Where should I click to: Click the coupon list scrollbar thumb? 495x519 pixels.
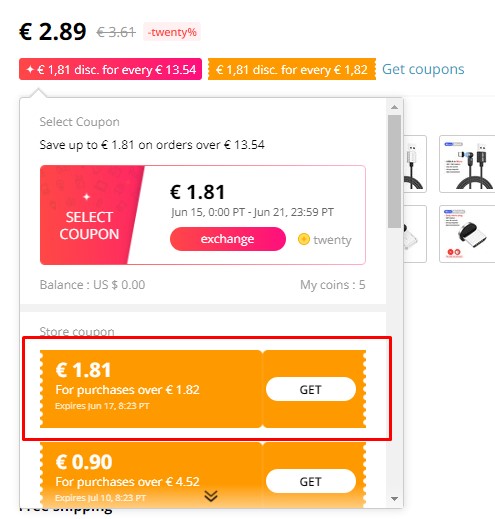(394, 172)
